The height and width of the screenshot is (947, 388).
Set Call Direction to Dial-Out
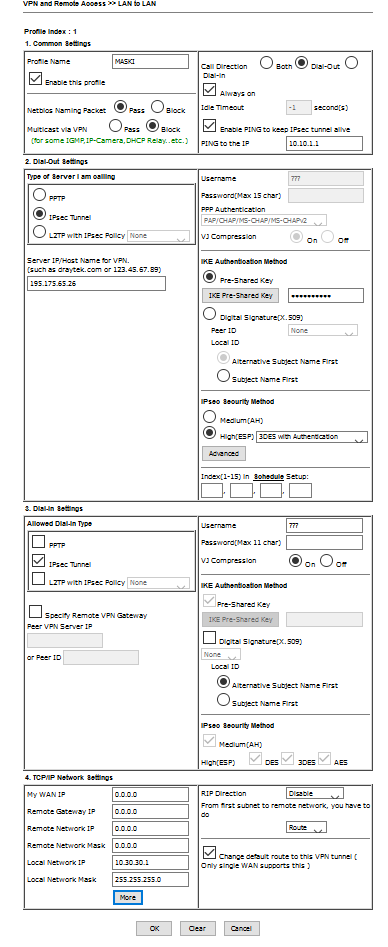coord(301,63)
